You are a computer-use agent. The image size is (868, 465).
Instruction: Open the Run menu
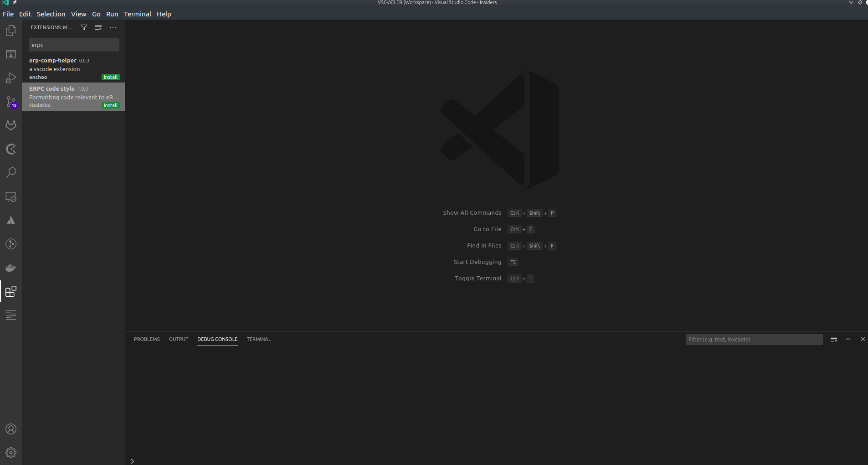coord(112,14)
